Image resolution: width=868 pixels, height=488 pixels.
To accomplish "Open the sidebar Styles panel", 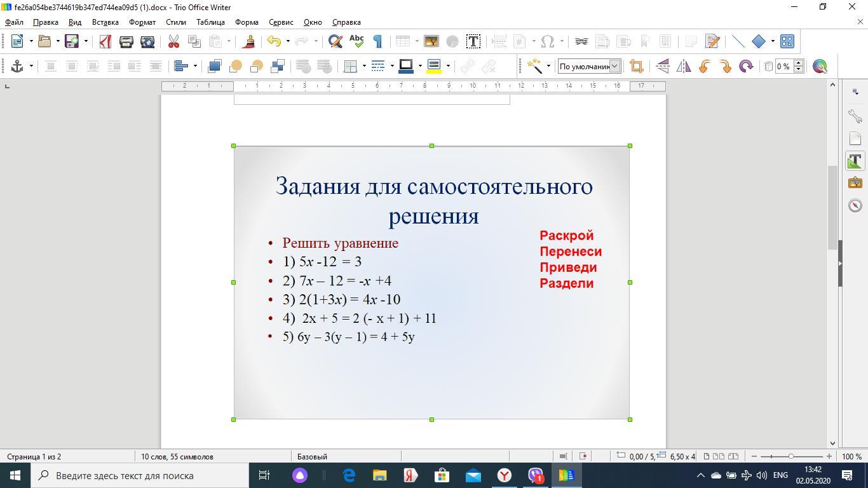I will pyautogui.click(x=855, y=161).
